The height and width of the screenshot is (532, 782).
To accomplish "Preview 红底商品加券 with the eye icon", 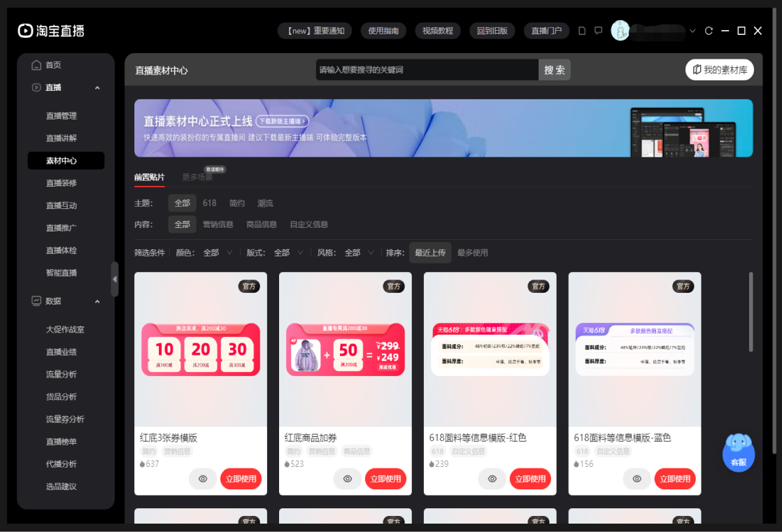I will tap(347, 479).
